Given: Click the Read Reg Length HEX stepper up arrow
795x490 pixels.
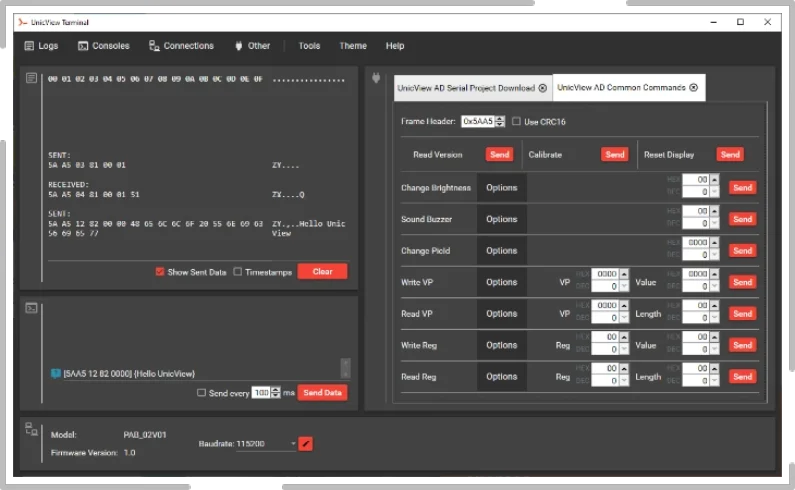Looking at the screenshot, I should coord(714,368).
